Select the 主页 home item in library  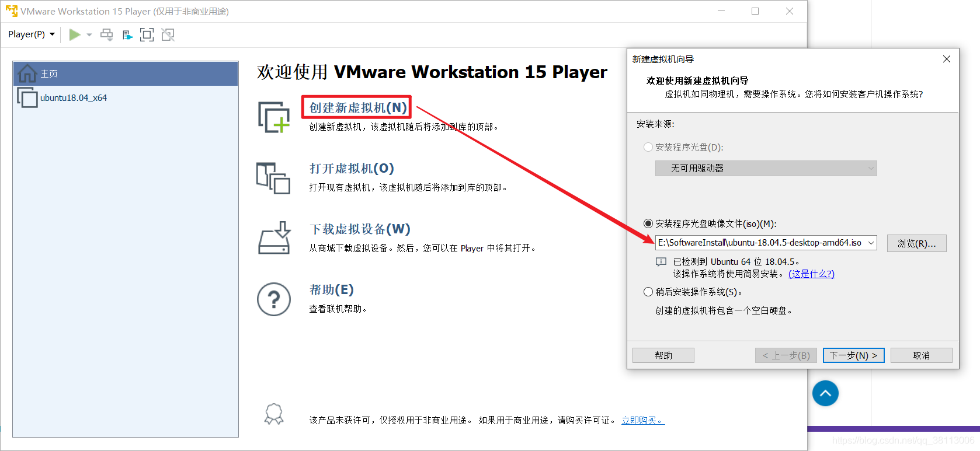coord(126,74)
